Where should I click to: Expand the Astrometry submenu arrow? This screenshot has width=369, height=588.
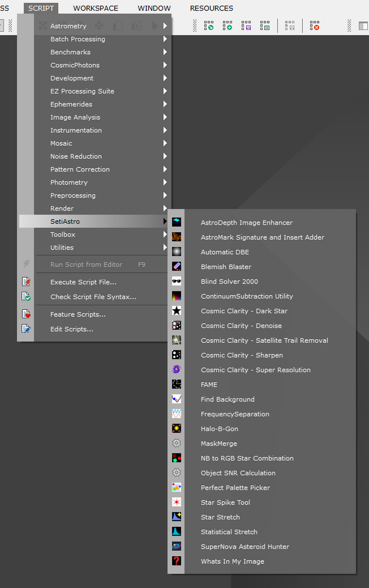pos(165,25)
